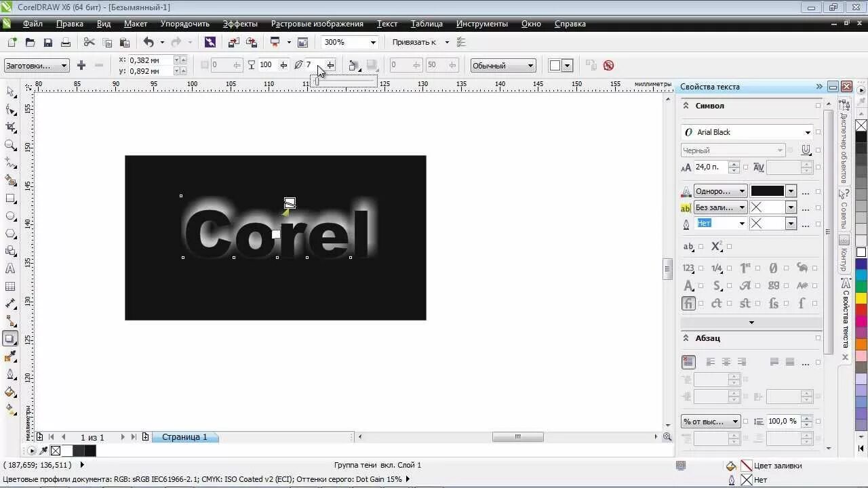The width and height of the screenshot is (868, 488).
Task: Click the shadow opacity 100 field
Action: [267, 66]
